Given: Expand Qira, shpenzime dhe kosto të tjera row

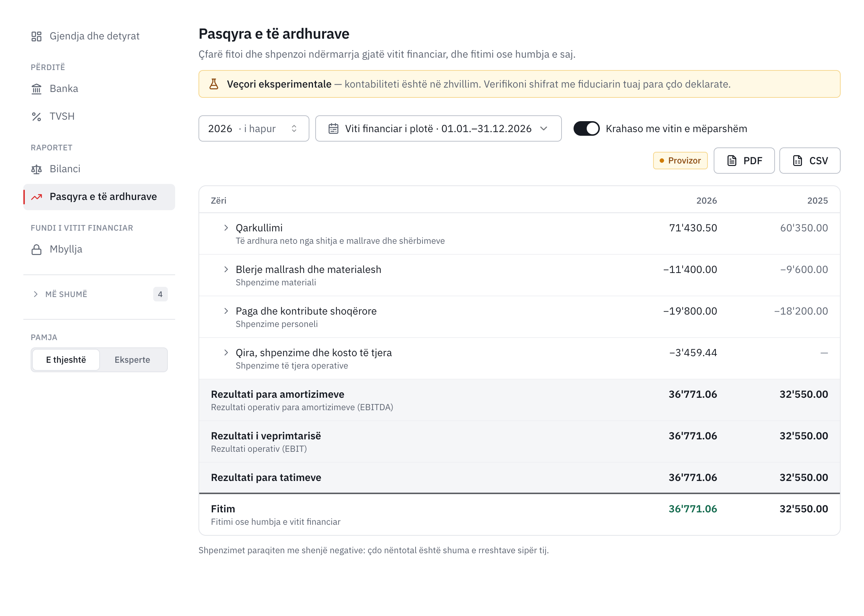Looking at the screenshot, I should click(x=226, y=353).
